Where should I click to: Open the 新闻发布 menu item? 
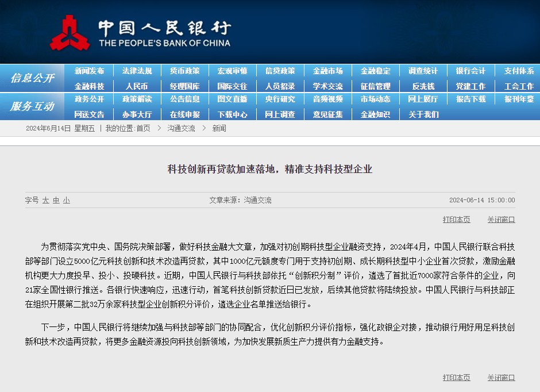click(x=90, y=71)
